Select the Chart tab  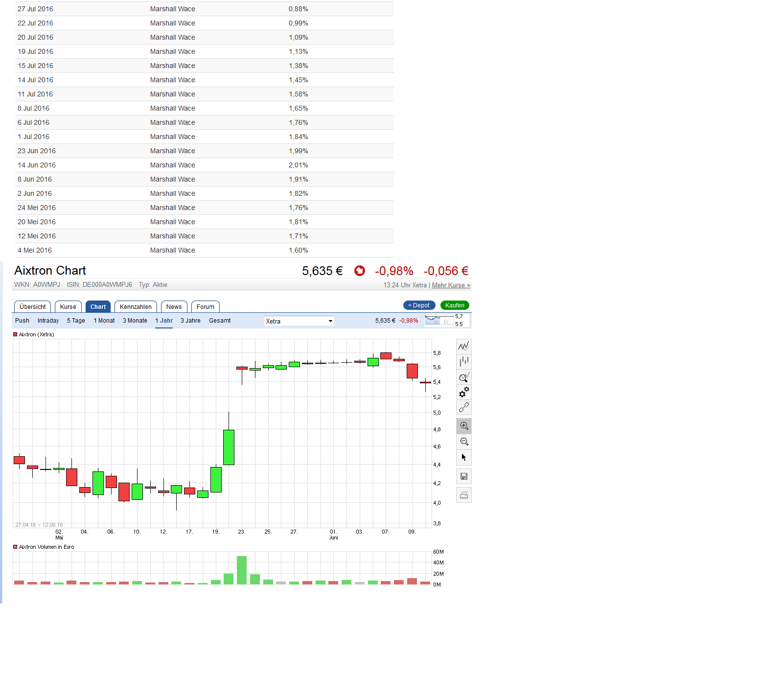[98, 307]
